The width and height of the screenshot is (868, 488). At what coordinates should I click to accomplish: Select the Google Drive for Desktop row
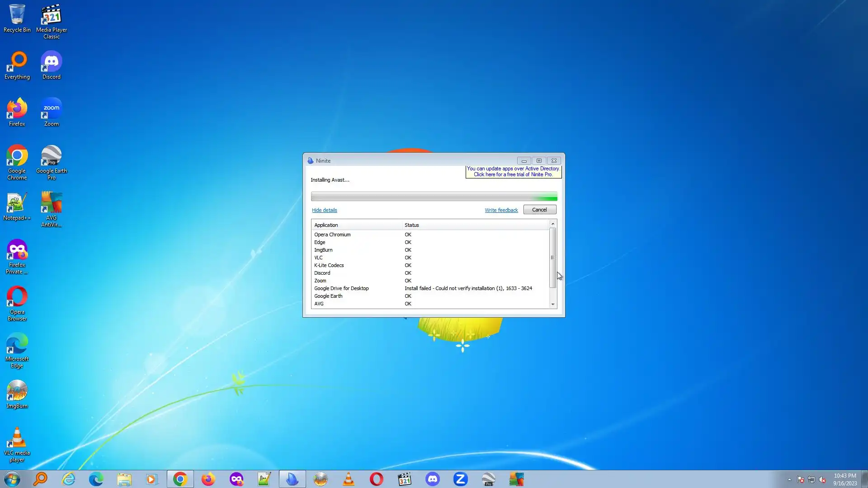341,288
